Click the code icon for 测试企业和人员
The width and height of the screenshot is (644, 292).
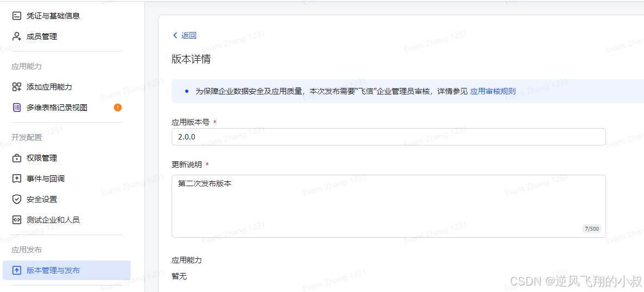coord(17,220)
